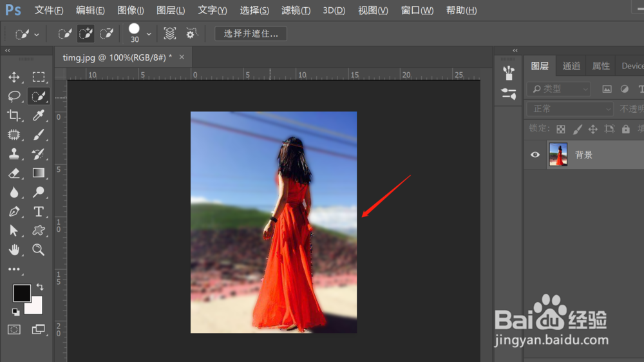Choose Subtract from Selection mode
This screenshot has width=644, height=362.
click(107, 33)
